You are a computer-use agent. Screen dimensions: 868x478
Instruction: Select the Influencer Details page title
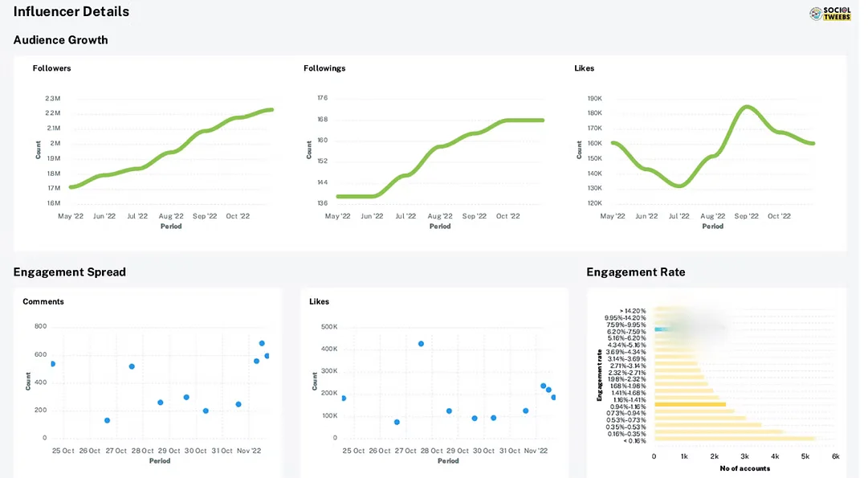pyautogui.click(x=71, y=12)
